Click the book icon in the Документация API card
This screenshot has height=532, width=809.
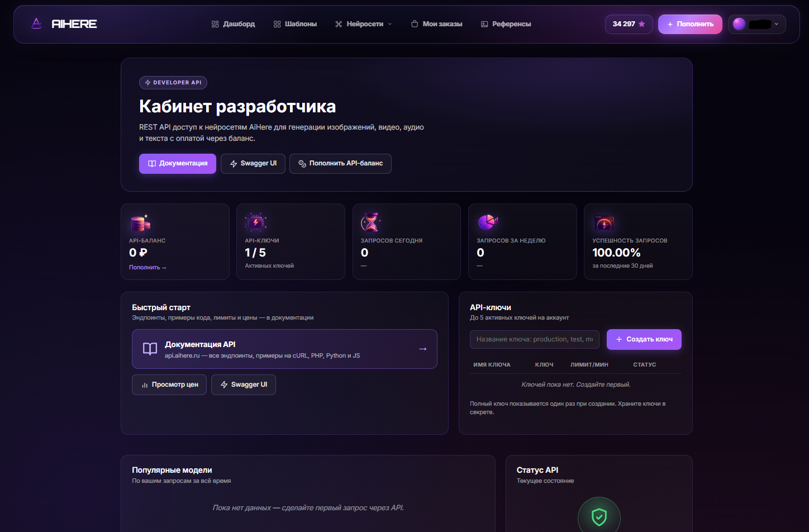(150, 349)
